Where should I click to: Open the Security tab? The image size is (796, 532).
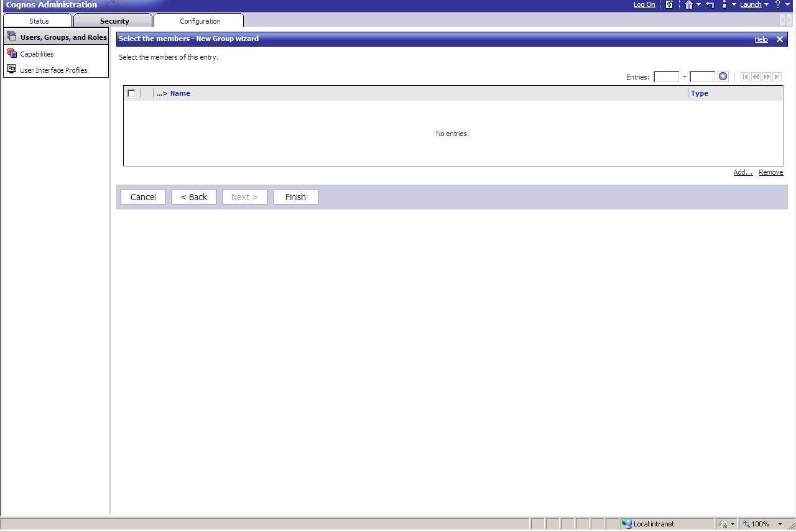114,21
